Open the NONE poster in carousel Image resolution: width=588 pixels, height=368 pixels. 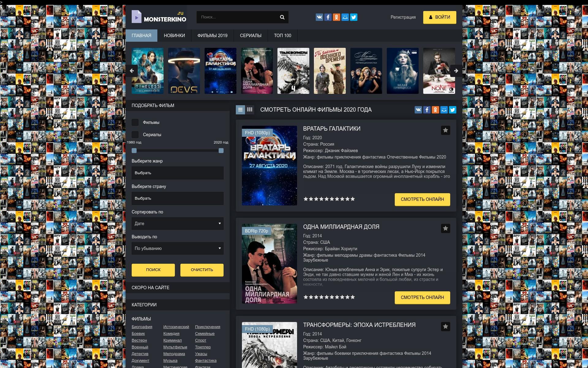(x=439, y=71)
